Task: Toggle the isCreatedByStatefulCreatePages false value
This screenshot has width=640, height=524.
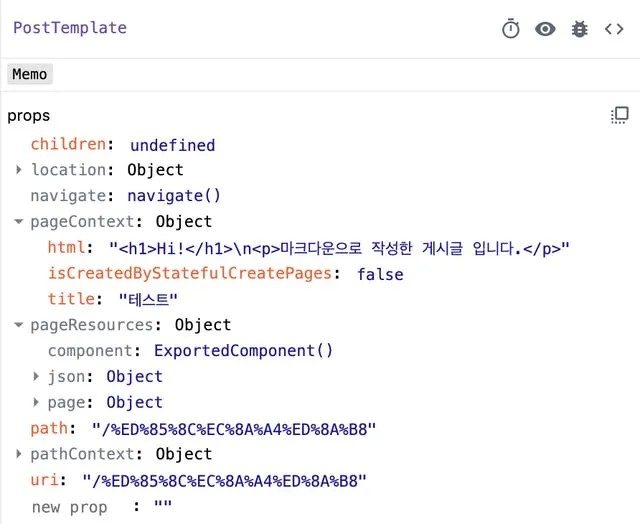Action: (380, 274)
